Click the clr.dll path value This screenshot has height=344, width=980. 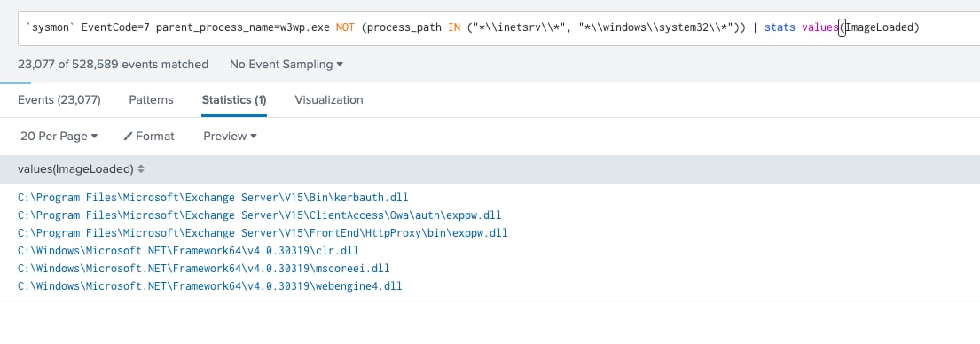pos(188,251)
